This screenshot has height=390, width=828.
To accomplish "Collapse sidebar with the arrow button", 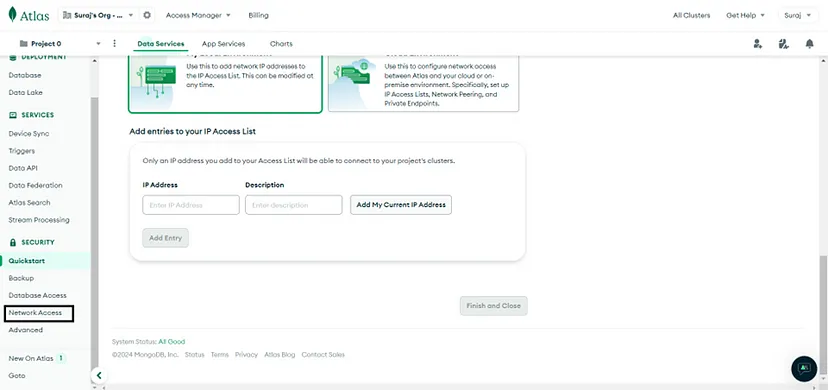I will (x=99, y=376).
